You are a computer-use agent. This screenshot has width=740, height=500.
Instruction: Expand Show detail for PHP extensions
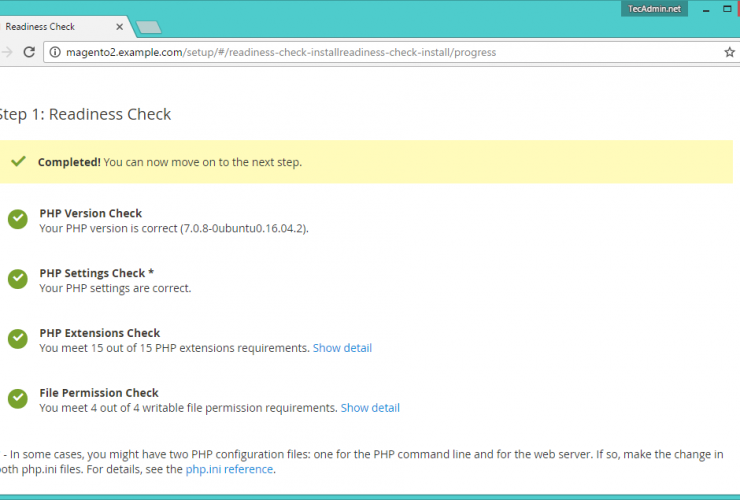(x=342, y=348)
